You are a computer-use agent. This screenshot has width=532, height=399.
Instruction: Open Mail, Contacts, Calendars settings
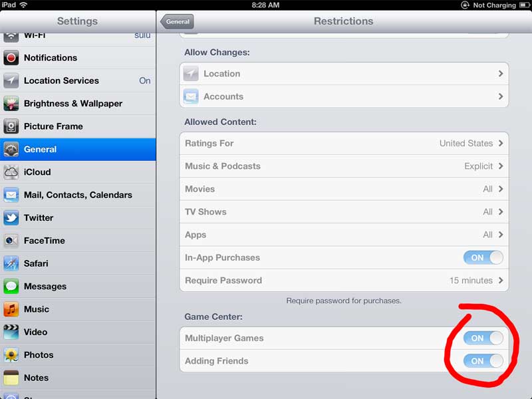(x=78, y=195)
